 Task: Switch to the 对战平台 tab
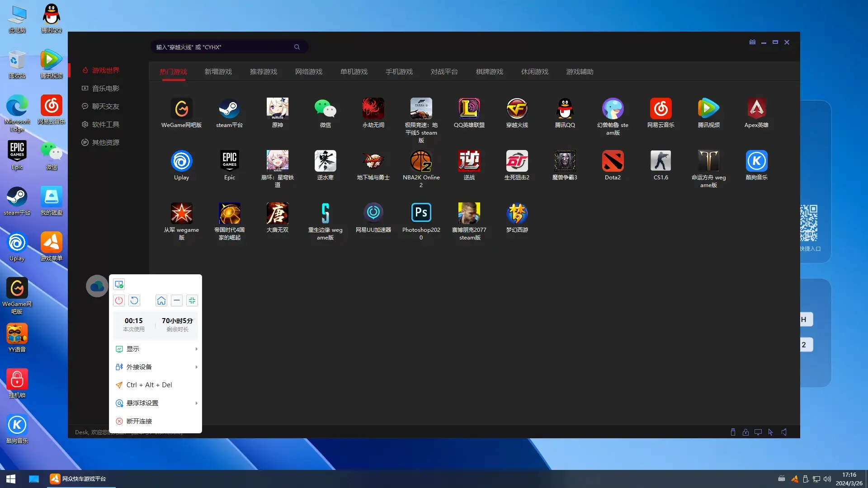click(444, 72)
